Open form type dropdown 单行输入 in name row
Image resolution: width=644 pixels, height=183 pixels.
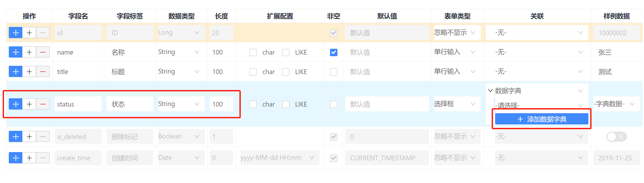click(x=457, y=52)
